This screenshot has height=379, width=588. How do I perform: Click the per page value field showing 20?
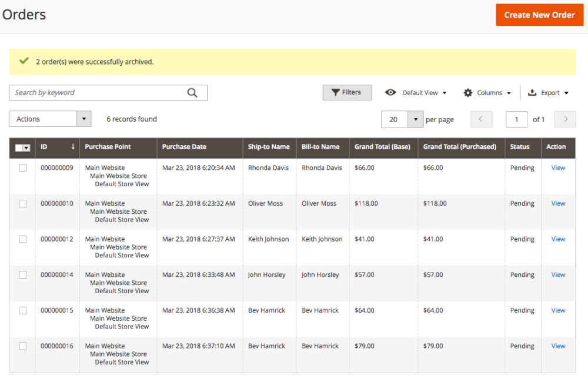coord(395,119)
